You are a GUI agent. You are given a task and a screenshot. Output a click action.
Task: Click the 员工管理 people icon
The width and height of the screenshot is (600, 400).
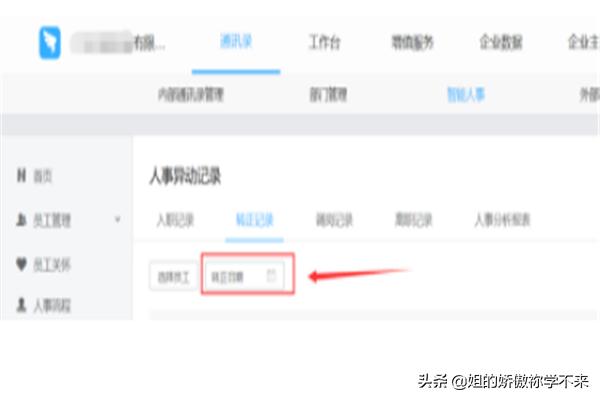point(21,220)
